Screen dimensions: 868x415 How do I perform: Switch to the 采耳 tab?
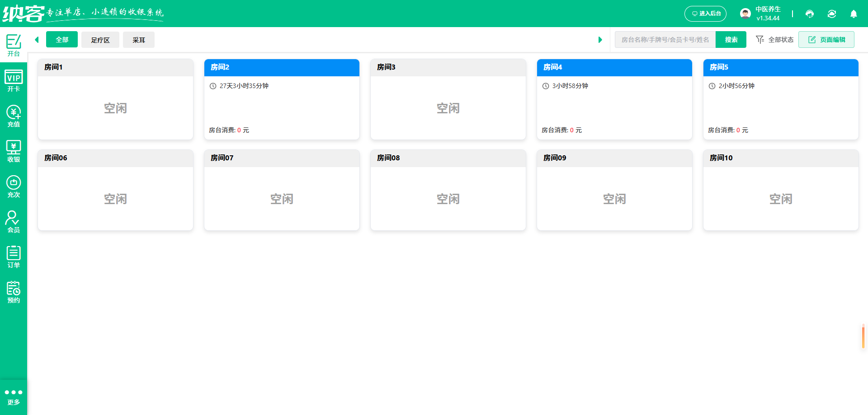pos(139,39)
